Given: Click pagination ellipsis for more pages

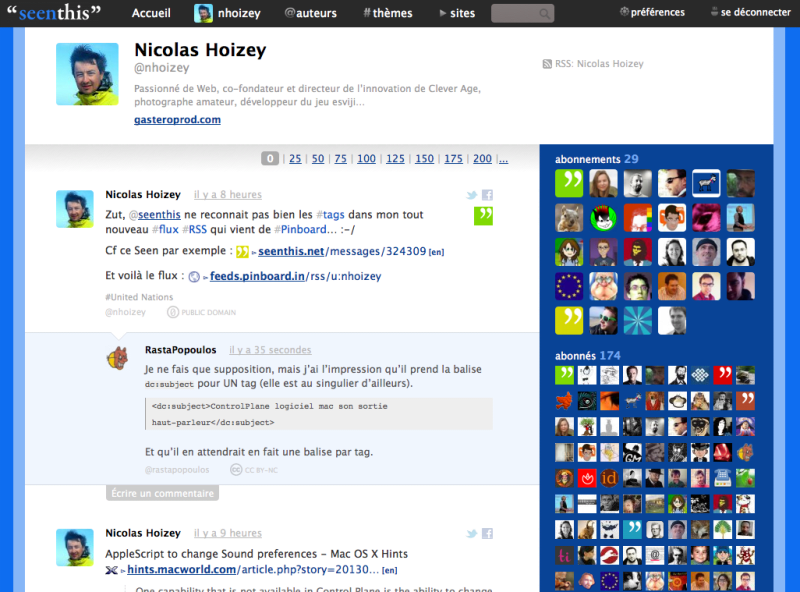Looking at the screenshot, I should tap(503, 159).
